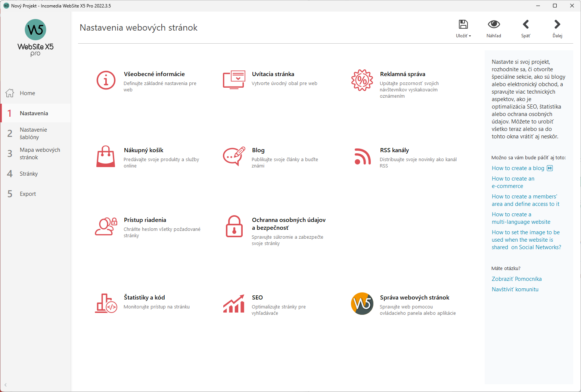Image resolution: width=581 pixels, height=392 pixels.
Task: Click the RSS kanály title
Action: tap(394, 150)
